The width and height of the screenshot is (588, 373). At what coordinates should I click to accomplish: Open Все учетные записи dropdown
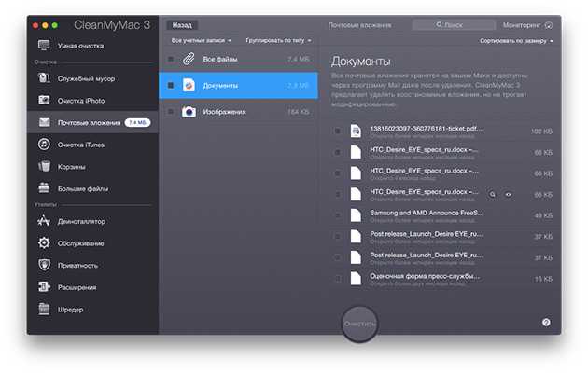pyautogui.click(x=202, y=40)
